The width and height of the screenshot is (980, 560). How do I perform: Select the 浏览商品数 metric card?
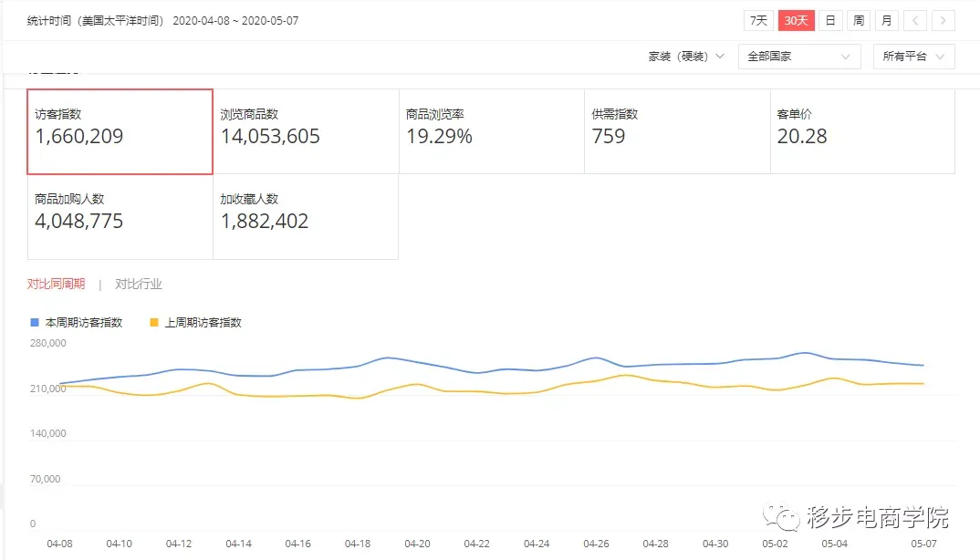pyautogui.click(x=307, y=131)
